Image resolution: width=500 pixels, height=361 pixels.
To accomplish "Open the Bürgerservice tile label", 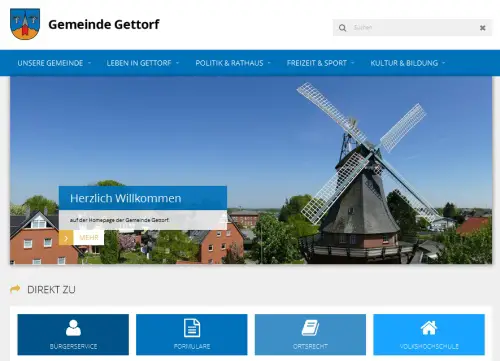I will pos(73,346).
